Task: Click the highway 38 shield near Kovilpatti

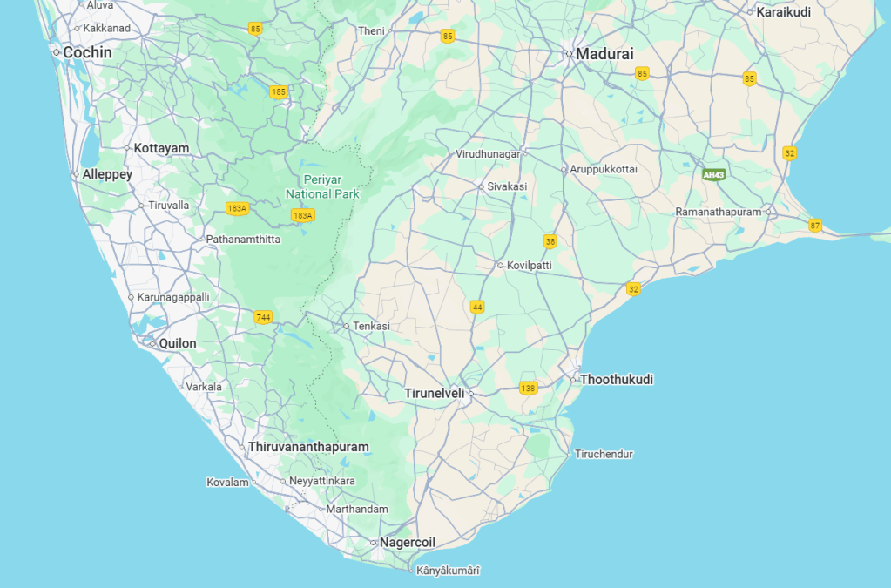Action: tap(550, 240)
